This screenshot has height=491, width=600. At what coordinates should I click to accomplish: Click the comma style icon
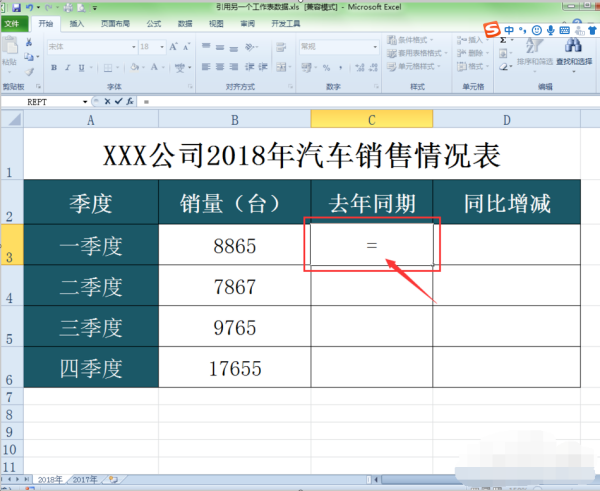coord(340,68)
